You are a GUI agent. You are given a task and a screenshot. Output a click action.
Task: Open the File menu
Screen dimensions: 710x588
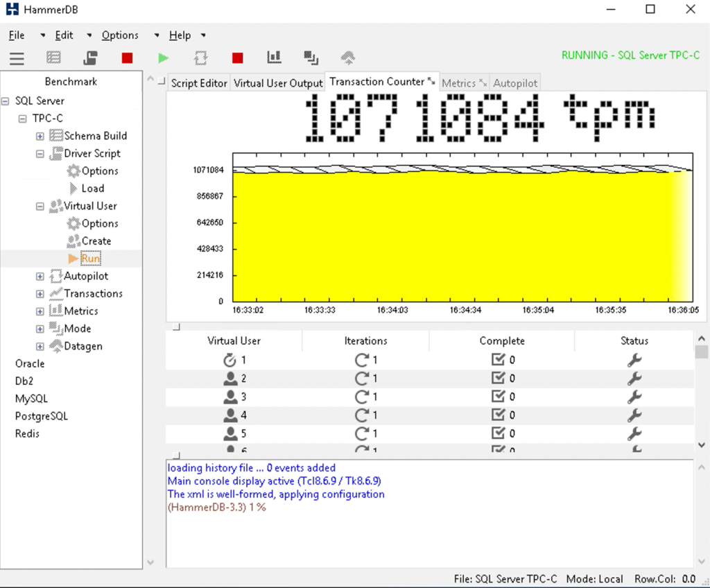point(17,35)
